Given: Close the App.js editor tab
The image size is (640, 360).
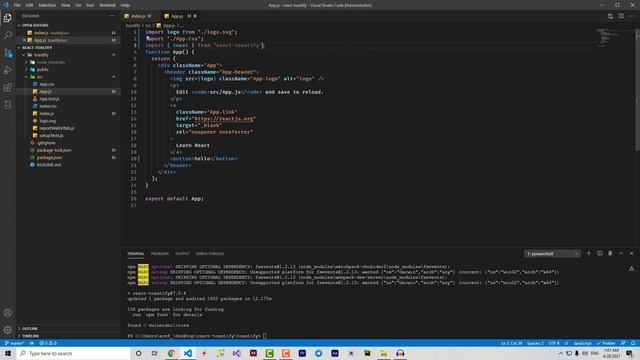Looking at the screenshot, I should (195, 16).
